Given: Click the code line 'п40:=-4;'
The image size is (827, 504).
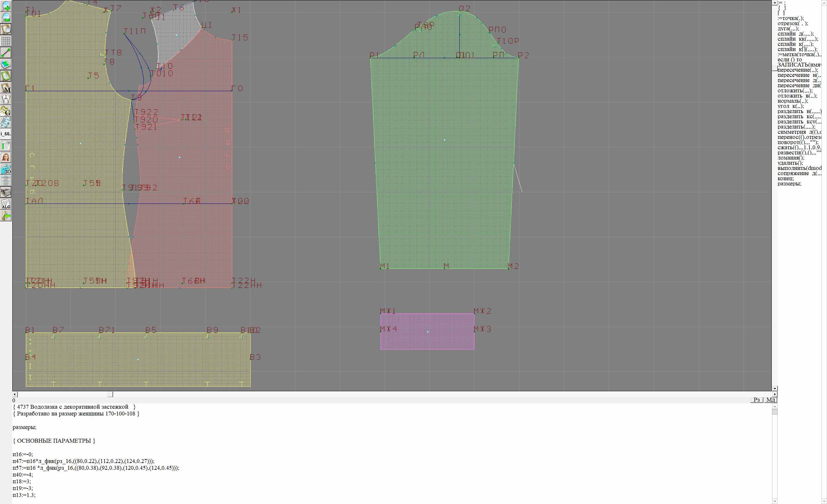Looking at the screenshot, I should pos(23,475).
